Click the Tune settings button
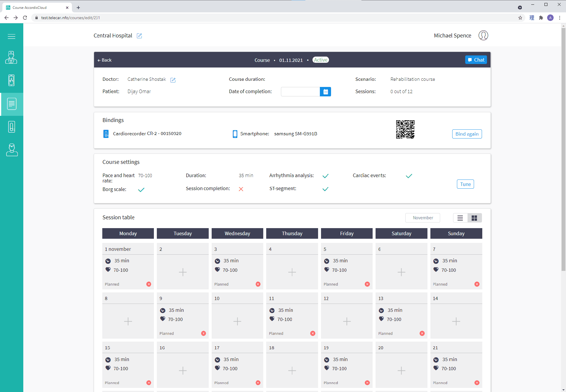Viewport: 566px width, 392px height. coord(465,184)
